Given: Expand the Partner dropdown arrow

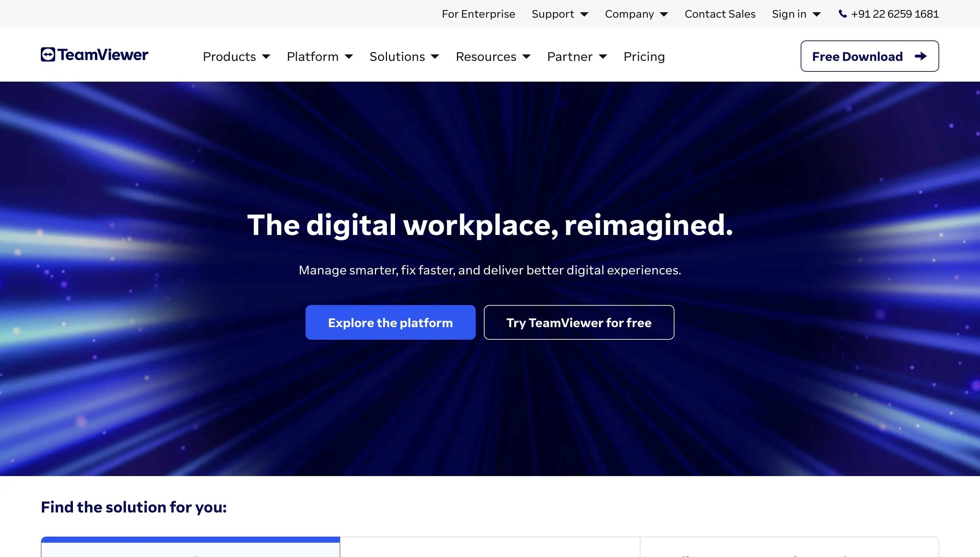Looking at the screenshot, I should pyautogui.click(x=603, y=56).
